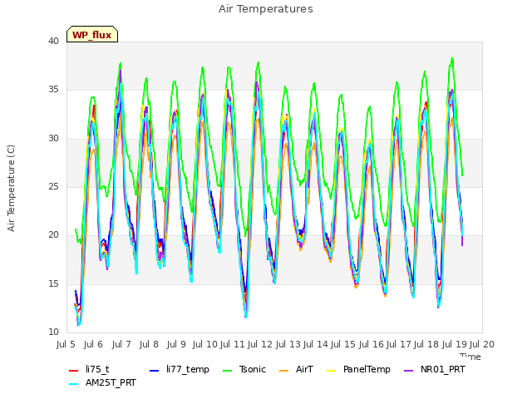The width and height of the screenshot is (532, 399).
Task: Click the Jul 10 x-axis tick label
Action: (x=205, y=344)
